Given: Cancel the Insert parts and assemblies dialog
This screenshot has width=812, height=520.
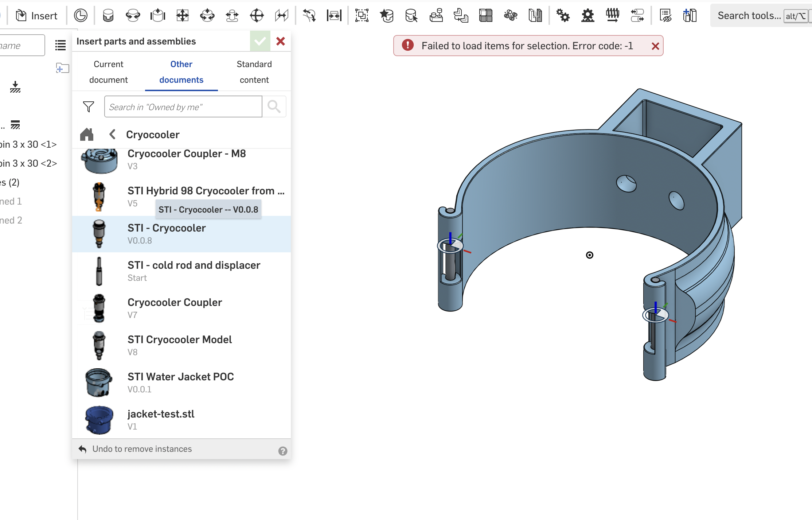Looking at the screenshot, I should (x=280, y=41).
